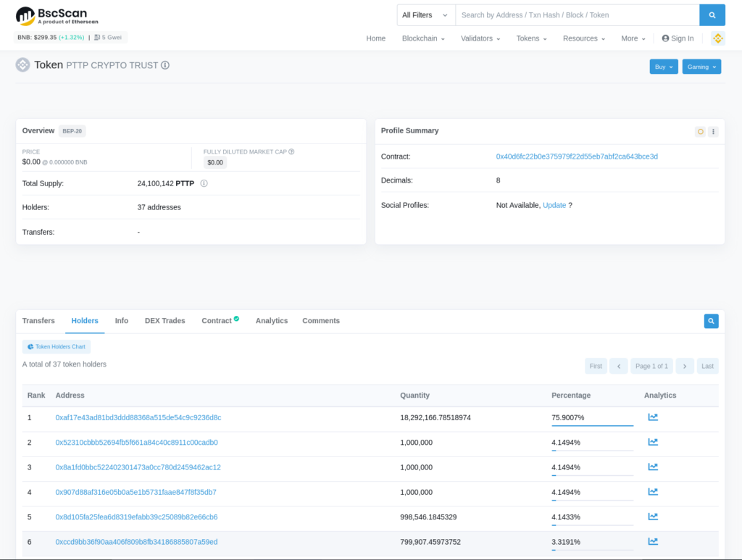This screenshot has height=560, width=742.
Task: Click the 75.9007% percentage progress bar
Action: coord(593,426)
